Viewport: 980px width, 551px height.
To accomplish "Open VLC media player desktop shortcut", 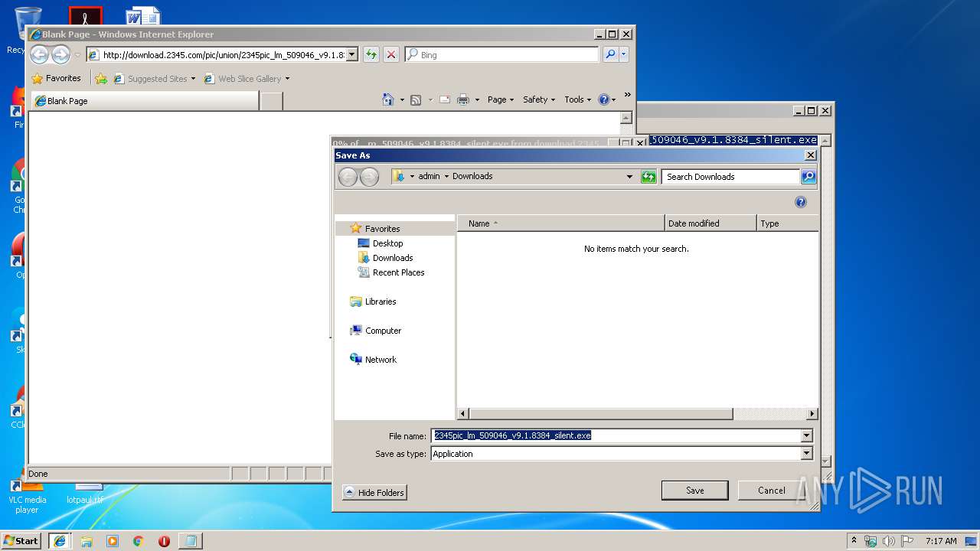I will pyautogui.click(x=27, y=496).
